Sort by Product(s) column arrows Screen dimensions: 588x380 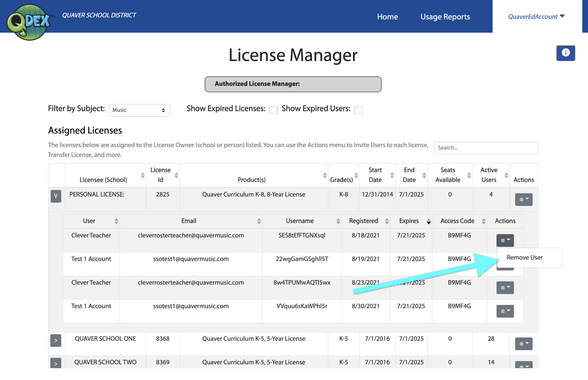point(325,175)
